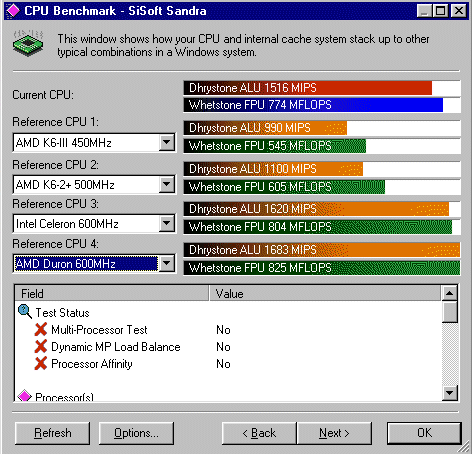Click the list scrollbar down arrow

point(450,393)
